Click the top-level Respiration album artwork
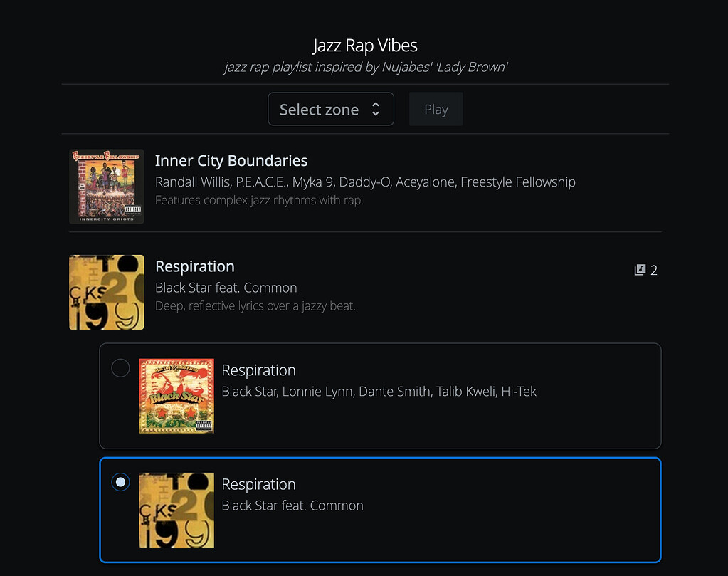 [107, 292]
